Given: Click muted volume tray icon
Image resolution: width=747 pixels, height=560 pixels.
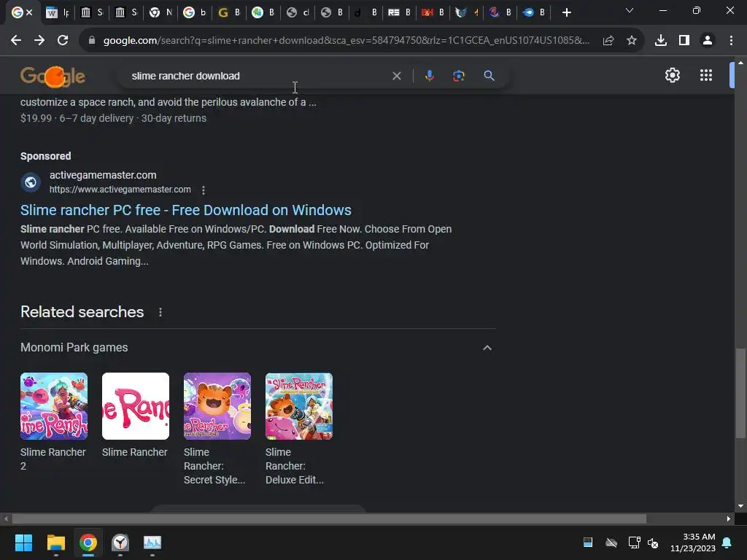Looking at the screenshot, I should pyautogui.click(x=653, y=542).
